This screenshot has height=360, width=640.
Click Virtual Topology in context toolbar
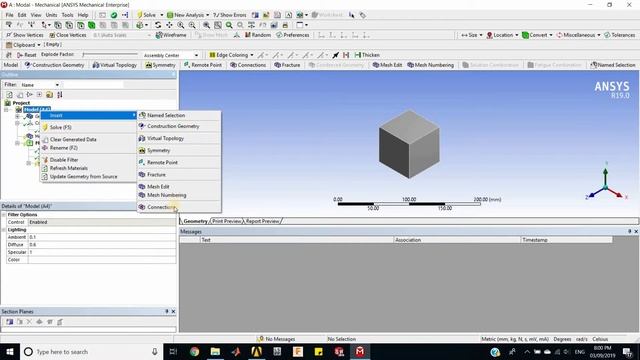(x=114, y=65)
